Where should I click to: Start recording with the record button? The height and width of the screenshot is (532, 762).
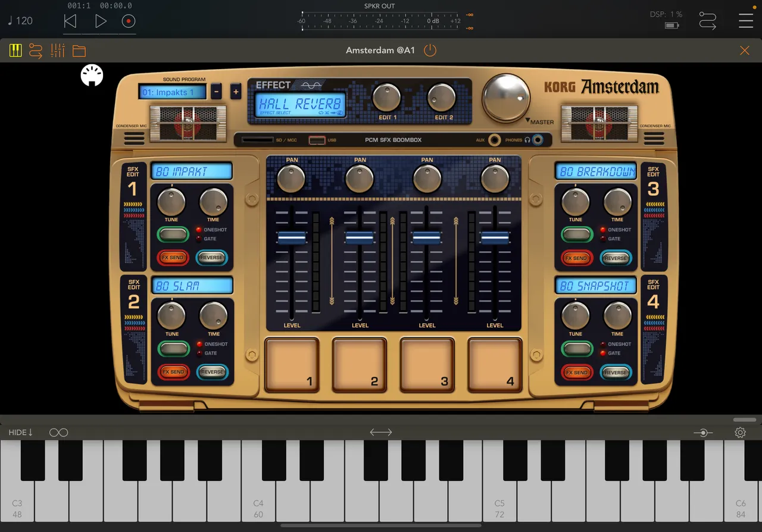click(129, 21)
